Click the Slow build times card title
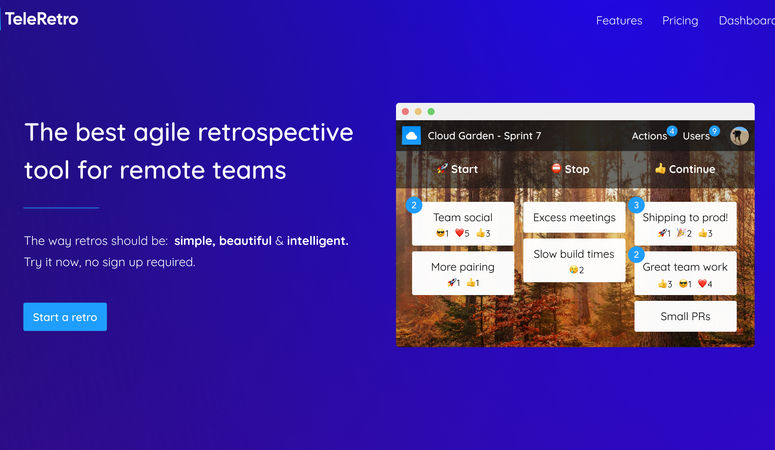 tap(574, 254)
